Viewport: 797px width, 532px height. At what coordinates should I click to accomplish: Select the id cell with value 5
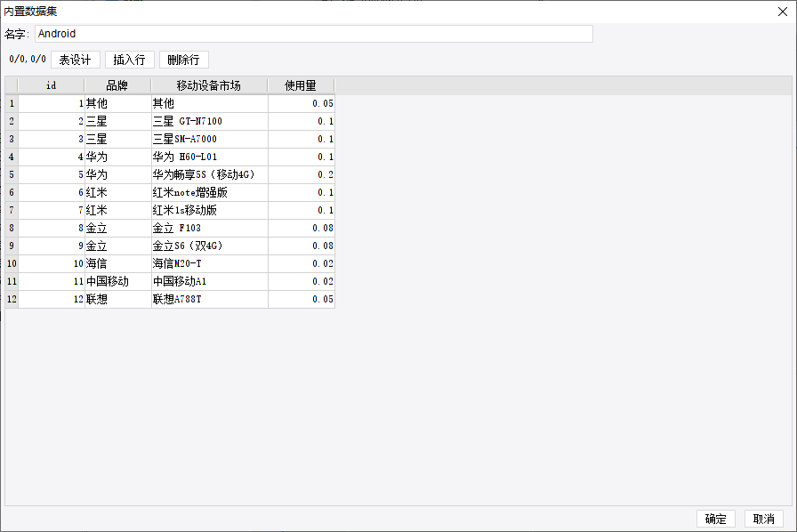(52, 175)
